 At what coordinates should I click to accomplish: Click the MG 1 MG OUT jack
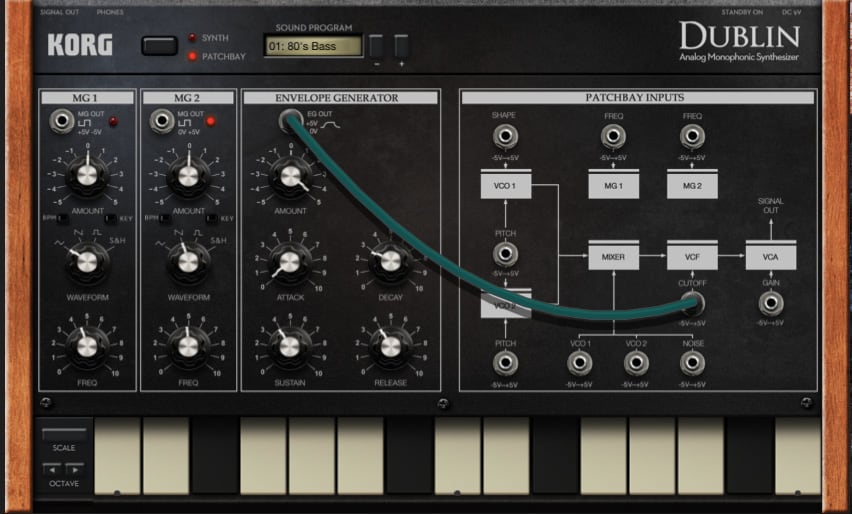(x=61, y=121)
